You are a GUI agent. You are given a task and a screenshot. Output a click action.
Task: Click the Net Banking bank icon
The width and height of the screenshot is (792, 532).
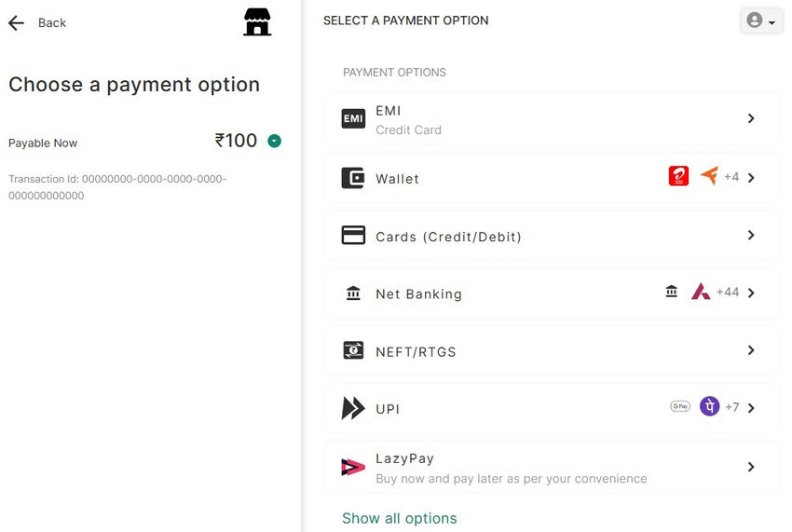pyautogui.click(x=353, y=293)
